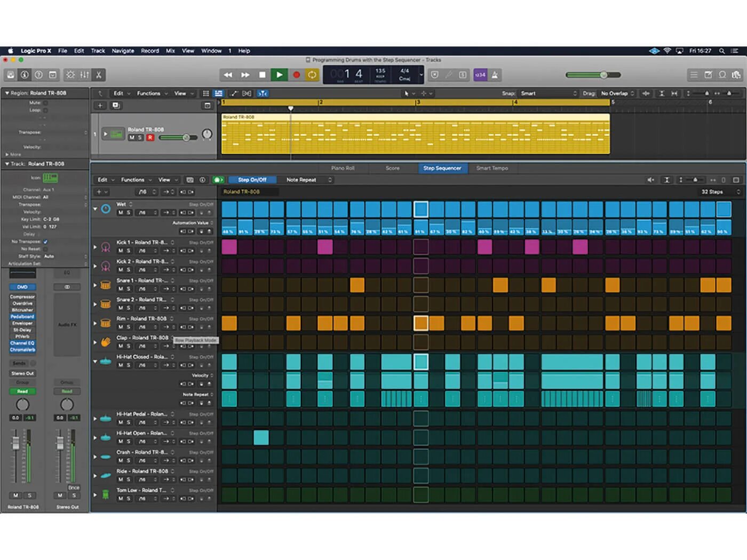The height and width of the screenshot is (560, 747).
Task: Toggle the Editors scissors button
Action: pyautogui.click(x=99, y=75)
